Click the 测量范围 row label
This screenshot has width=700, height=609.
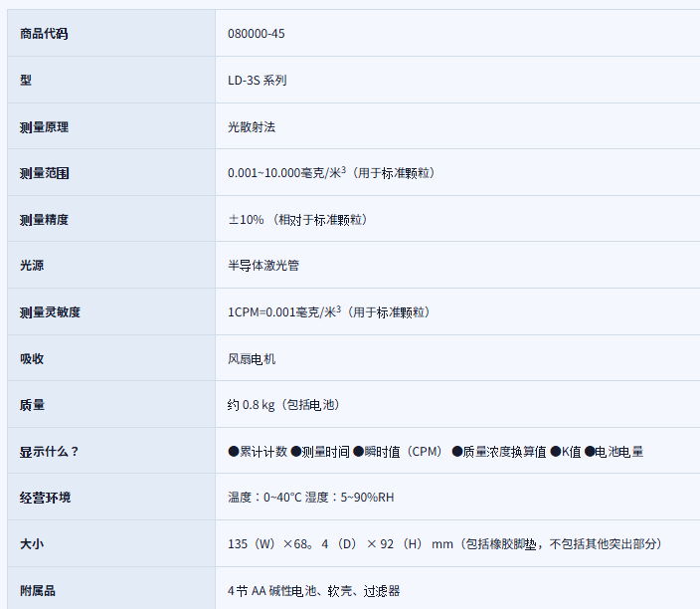pos(44,173)
